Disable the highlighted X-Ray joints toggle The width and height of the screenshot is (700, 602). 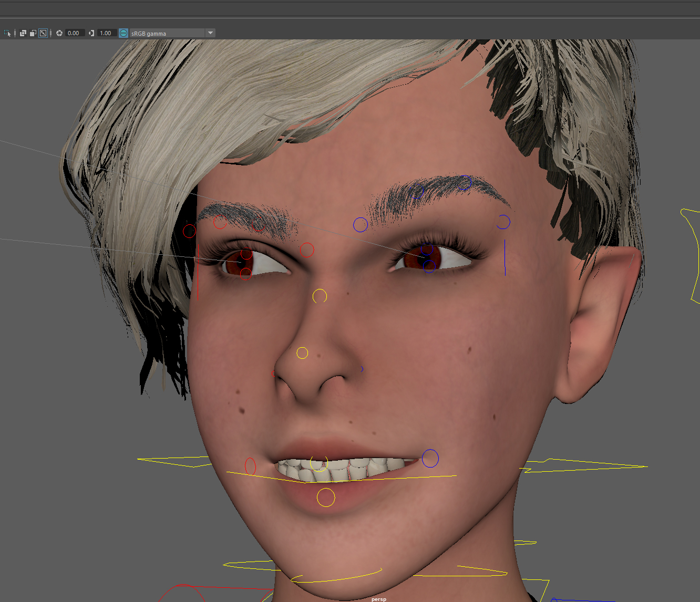coord(43,33)
